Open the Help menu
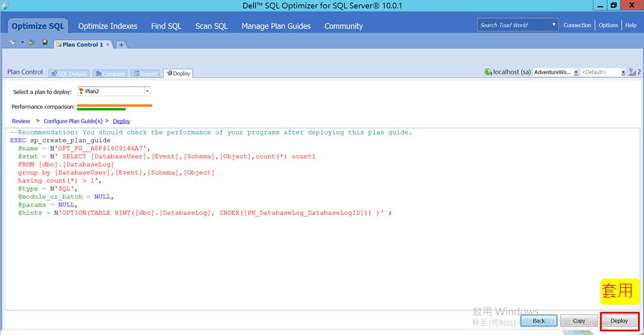 [631, 25]
